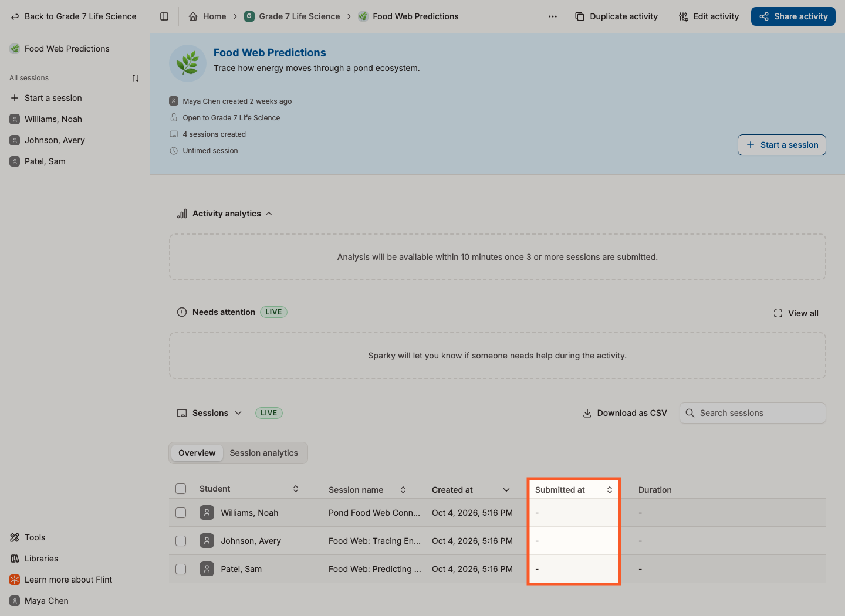Open Grade 7 Life Science breadcrumb link
845x616 pixels.
click(299, 16)
